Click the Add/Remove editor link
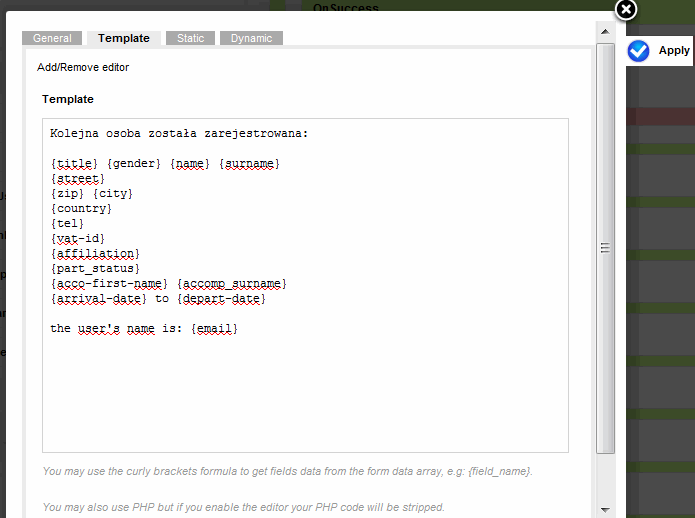This screenshot has width=695, height=518. point(83,67)
